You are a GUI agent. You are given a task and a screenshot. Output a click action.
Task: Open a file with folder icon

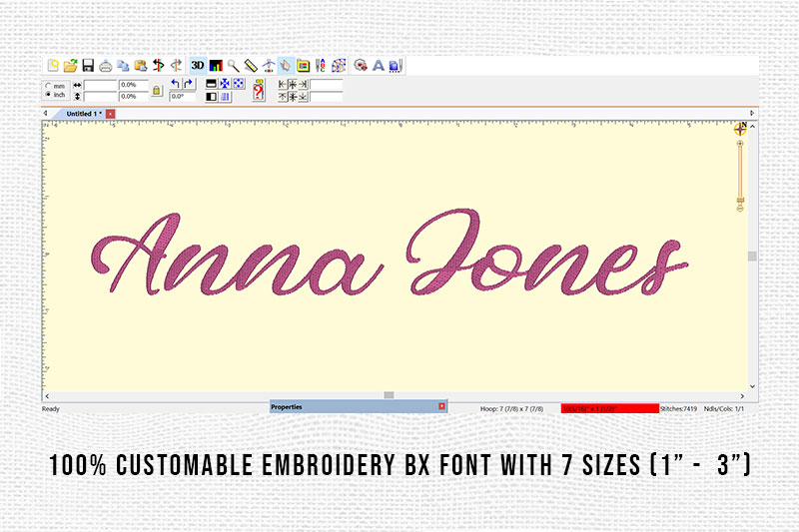[x=70, y=66]
